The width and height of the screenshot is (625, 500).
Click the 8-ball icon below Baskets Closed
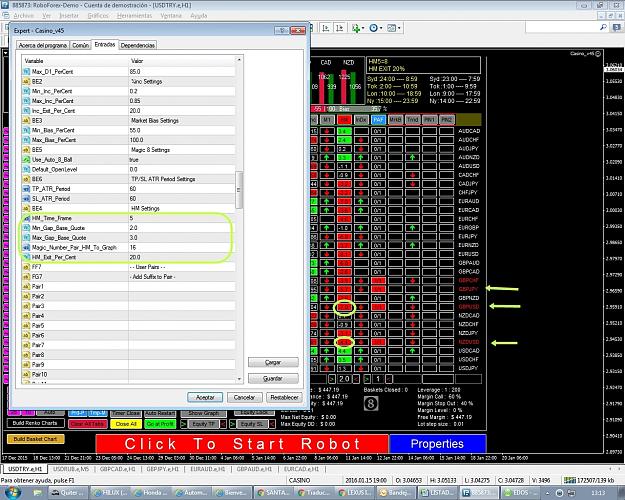(370, 404)
